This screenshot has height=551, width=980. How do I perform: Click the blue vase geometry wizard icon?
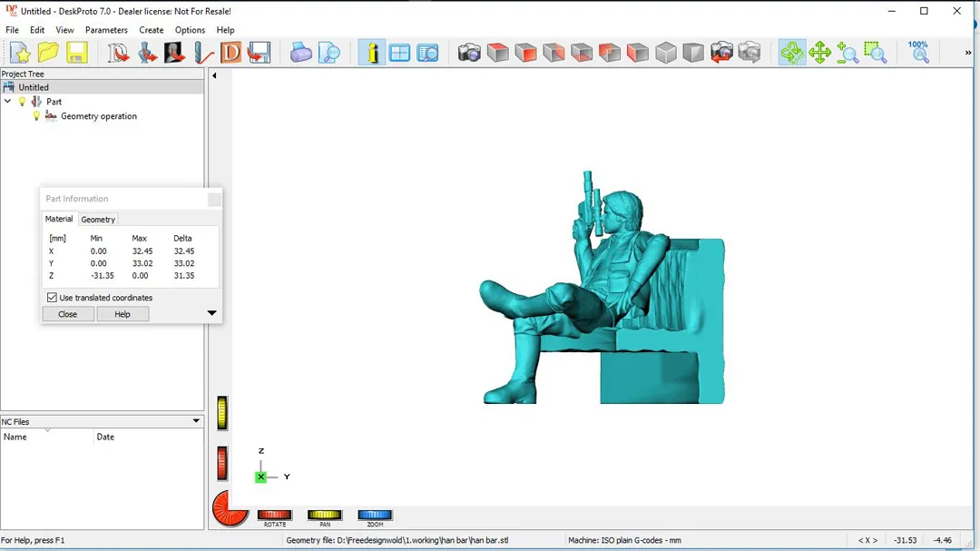146,53
